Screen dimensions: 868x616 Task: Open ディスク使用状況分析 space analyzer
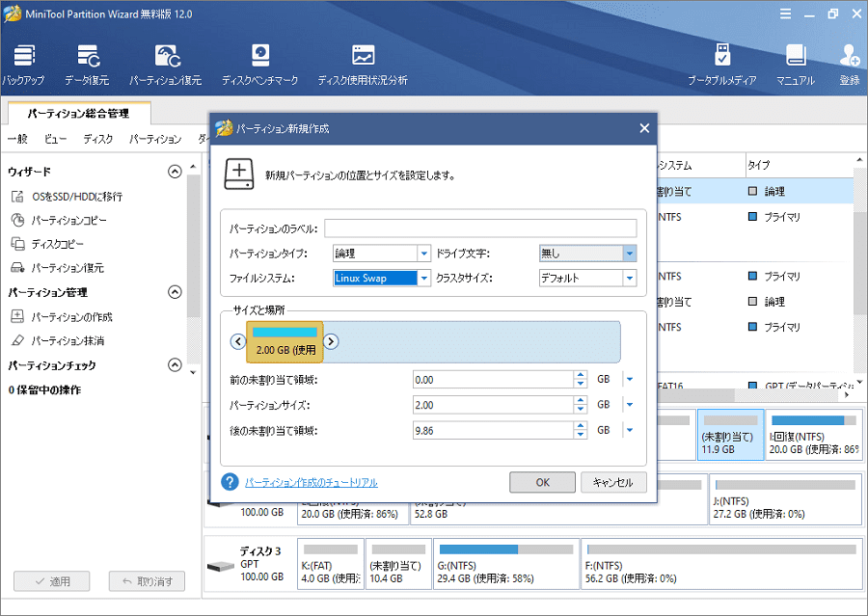(363, 65)
